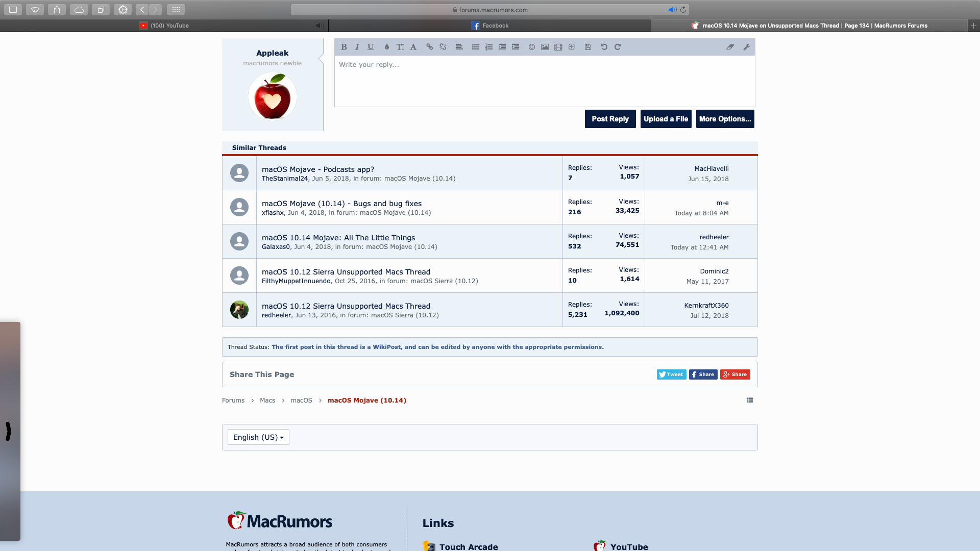Open the text color picker droplet
This screenshot has height=551, width=980.
click(387, 47)
